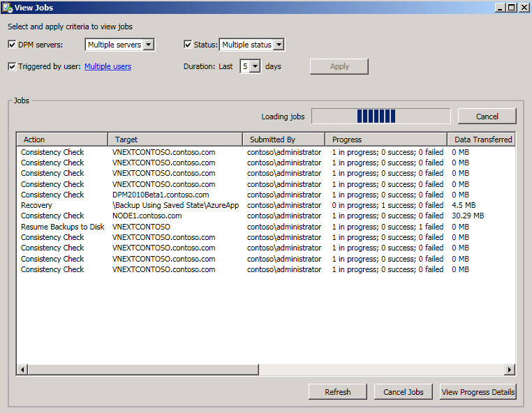Click the horizontal scrollbar thumb
This screenshot has width=532, height=413.
[x=143, y=370]
